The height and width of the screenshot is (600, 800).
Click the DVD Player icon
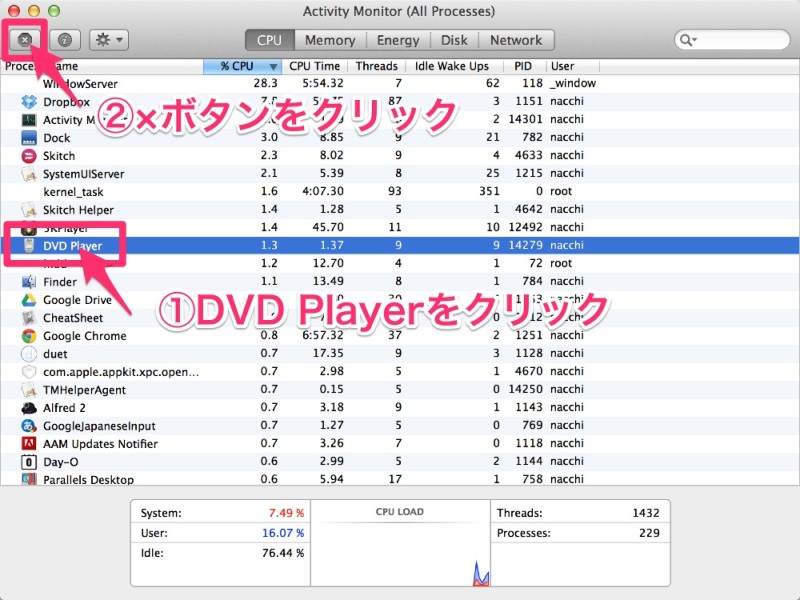(29, 245)
